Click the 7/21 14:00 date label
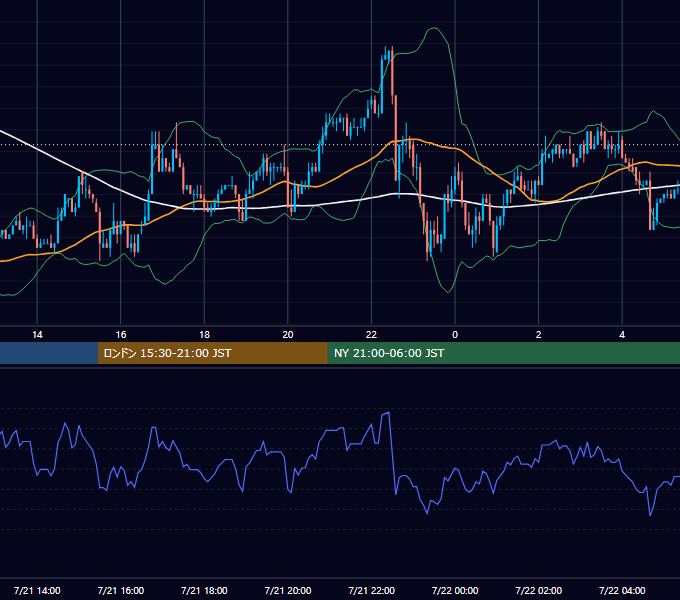 pos(37,590)
